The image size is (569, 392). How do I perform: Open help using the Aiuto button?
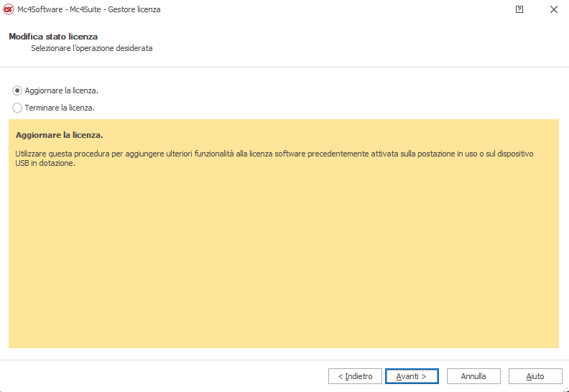[535, 376]
